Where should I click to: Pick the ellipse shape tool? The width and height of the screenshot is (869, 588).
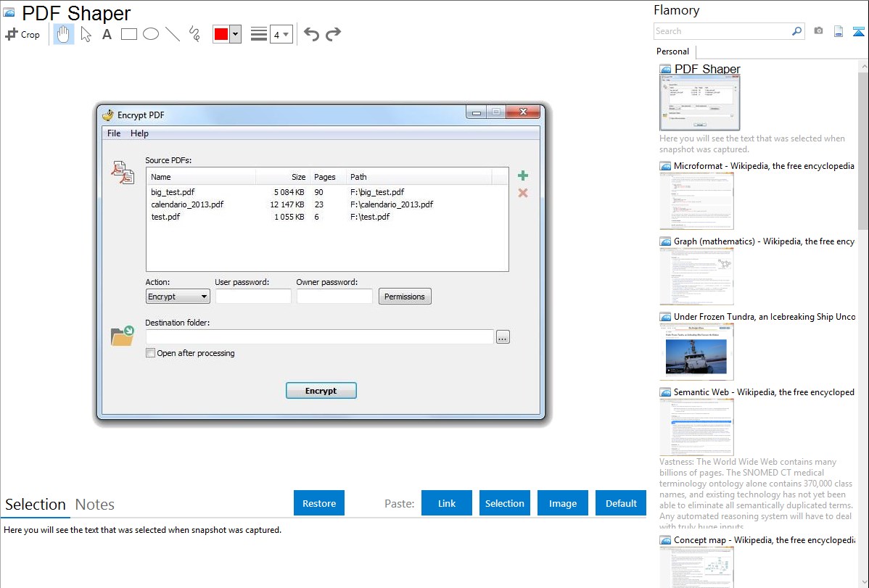(x=151, y=34)
